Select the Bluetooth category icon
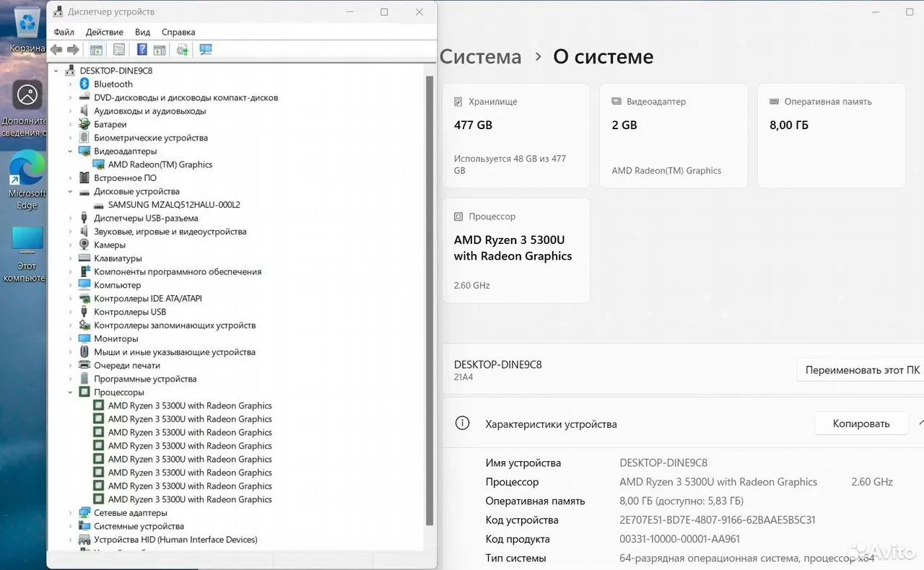The width and height of the screenshot is (924, 570). click(x=84, y=84)
